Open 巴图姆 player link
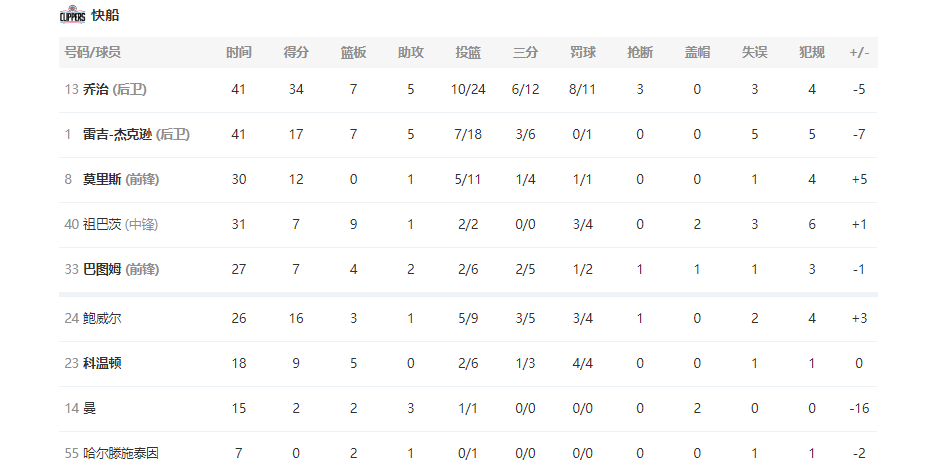Viewport: 948px width, 474px height. 102,270
